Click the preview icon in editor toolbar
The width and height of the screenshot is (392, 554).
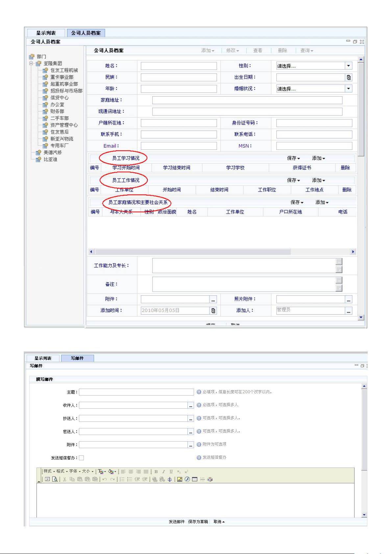(x=55, y=479)
